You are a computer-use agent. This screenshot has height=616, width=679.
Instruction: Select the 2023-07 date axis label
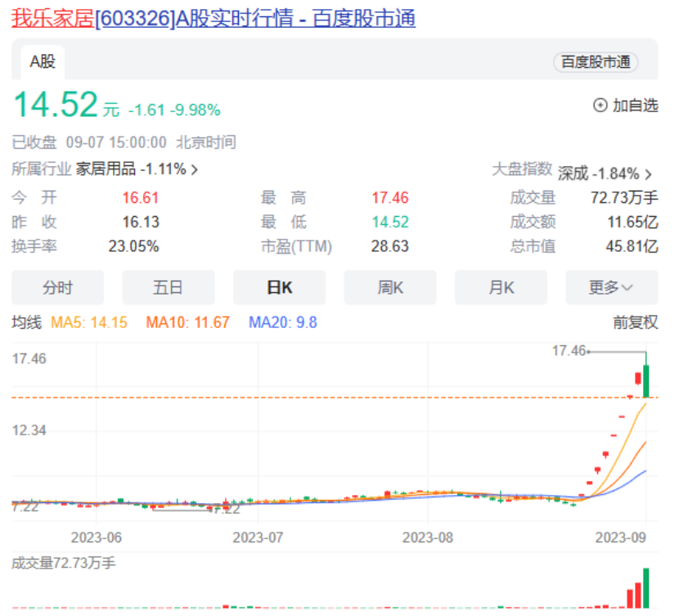click(x=258, y=537)
